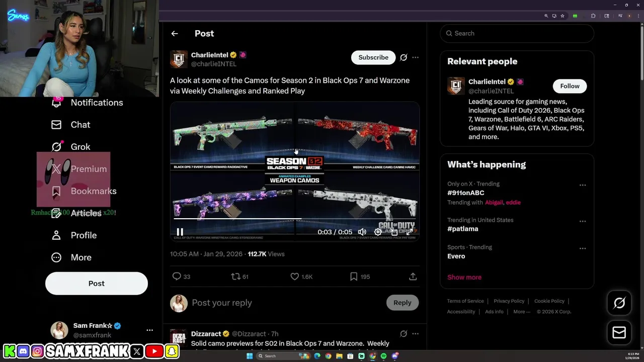Open CharlieIntel avatar on the post
The width and height of the screenshot is (644, 362).
[179, 59]
